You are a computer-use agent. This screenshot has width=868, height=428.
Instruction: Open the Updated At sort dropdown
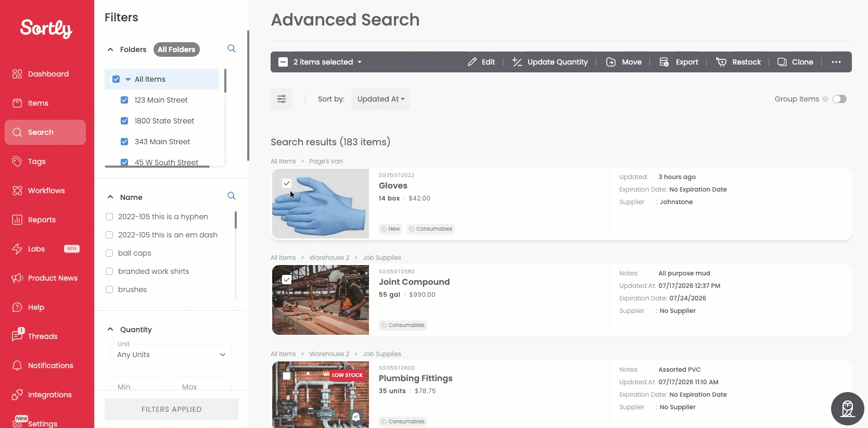pyautogui.click(x=380, y=99)
